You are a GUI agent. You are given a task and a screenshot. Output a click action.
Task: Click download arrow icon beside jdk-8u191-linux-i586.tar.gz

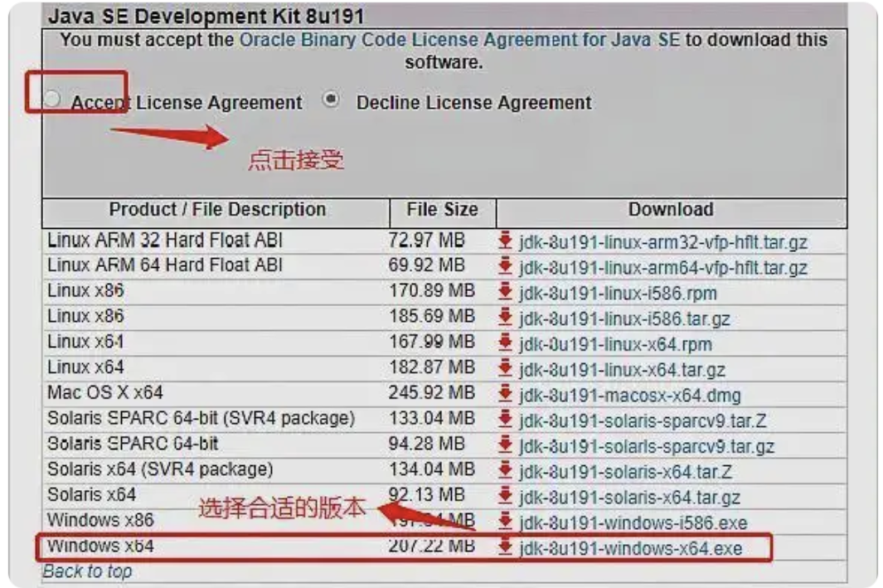click(x=505, y=317)
